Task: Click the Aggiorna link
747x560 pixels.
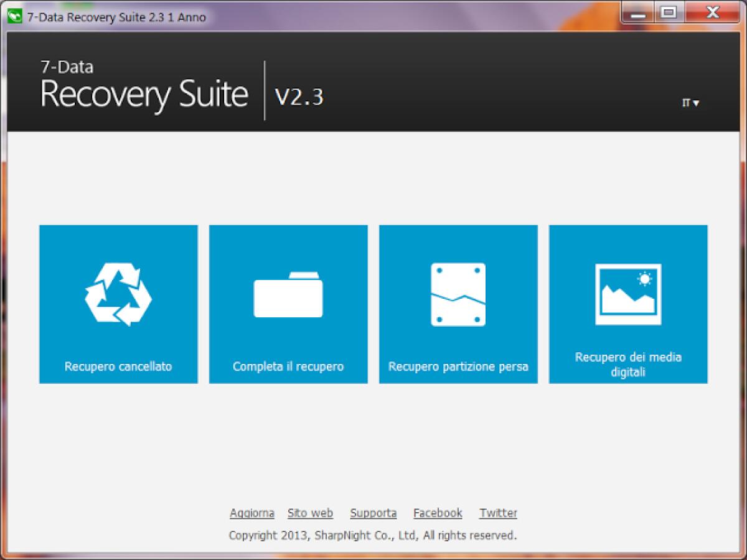Action: [x=252, y=513]
